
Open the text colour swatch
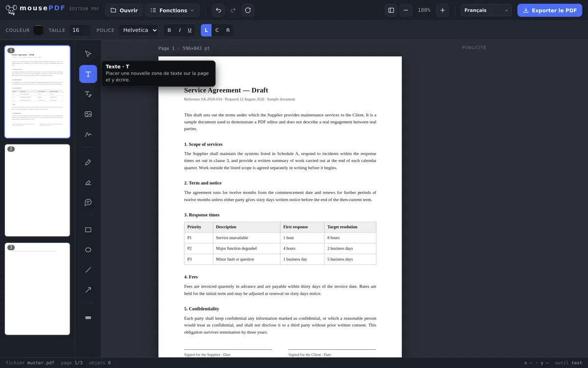point(38,30)
